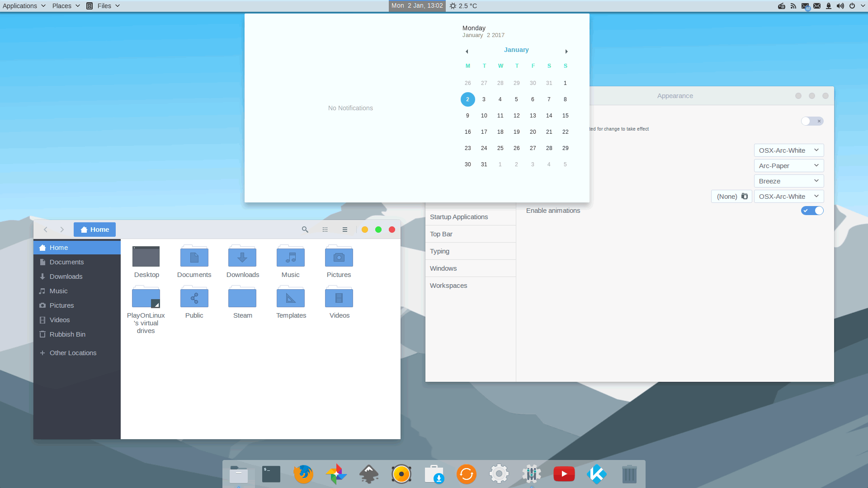
Task: Select the grid view icon in file manager
Action: coord(325,230)
